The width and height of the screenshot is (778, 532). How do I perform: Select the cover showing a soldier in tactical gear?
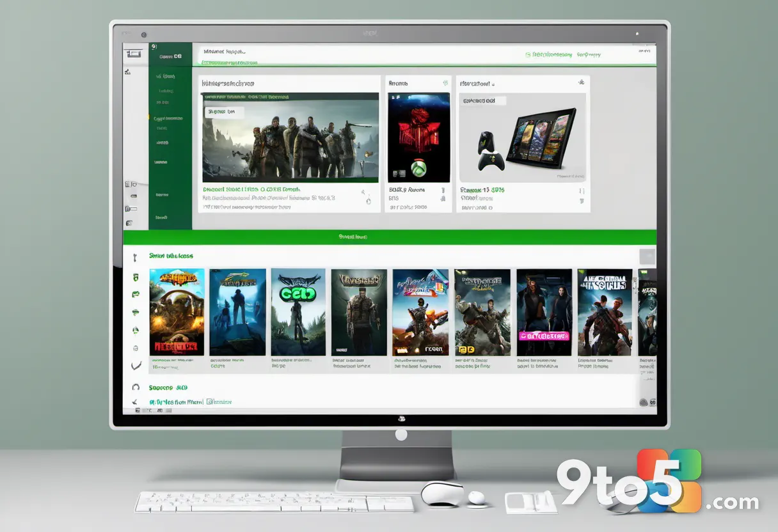coord(359,312)
